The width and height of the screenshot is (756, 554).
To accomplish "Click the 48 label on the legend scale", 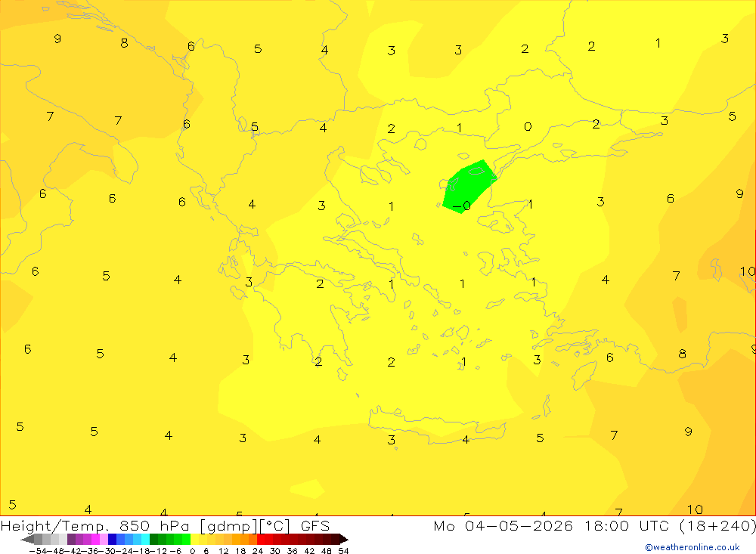I will point(326,551).
